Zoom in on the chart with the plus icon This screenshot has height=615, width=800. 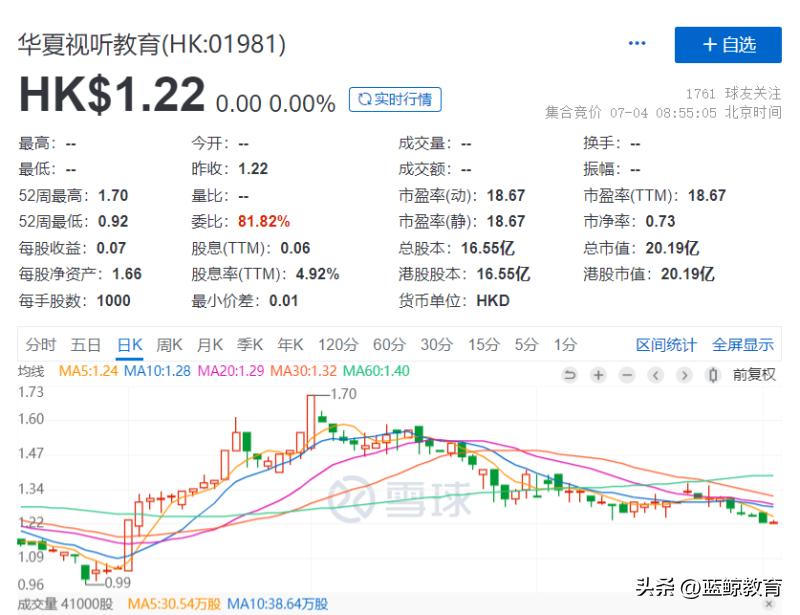pyautogui.click(x=598, y=374)
